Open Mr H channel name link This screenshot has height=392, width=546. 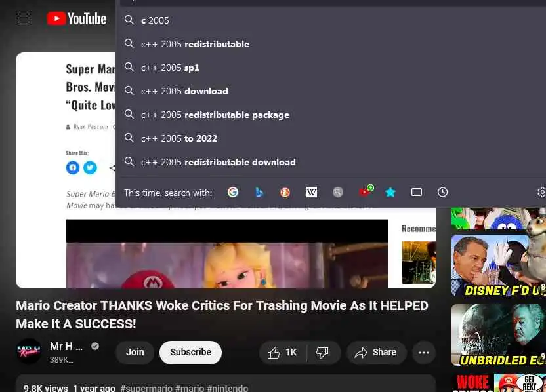pos(66,346)
